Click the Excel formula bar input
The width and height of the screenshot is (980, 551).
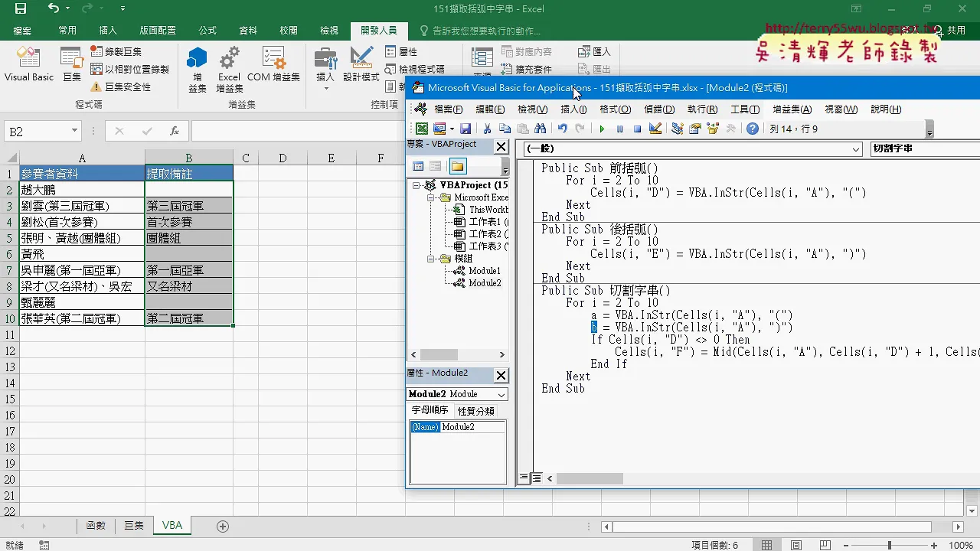pyautogui.click(x=299, y=131)
